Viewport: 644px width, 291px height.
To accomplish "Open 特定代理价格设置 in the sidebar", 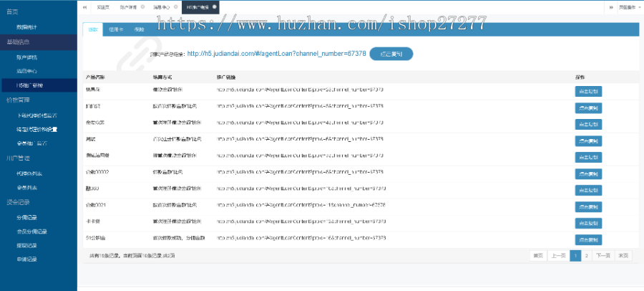I will (x=37, y=129).
